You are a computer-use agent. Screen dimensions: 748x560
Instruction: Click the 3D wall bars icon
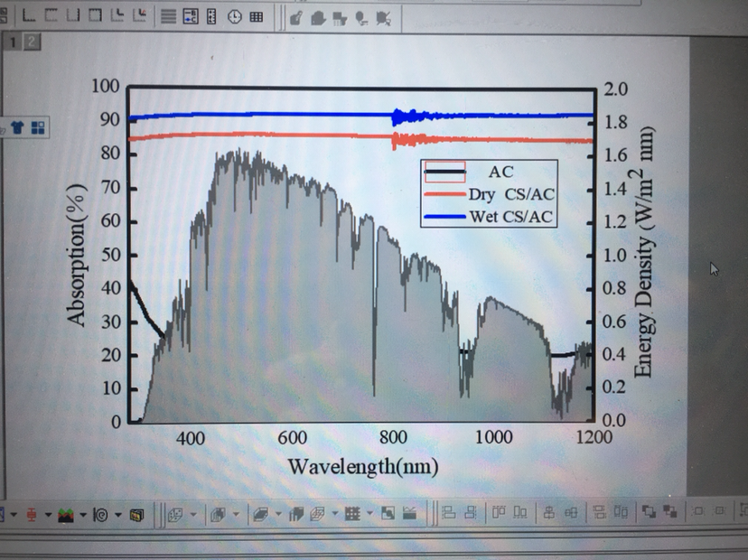click(296, 514)
